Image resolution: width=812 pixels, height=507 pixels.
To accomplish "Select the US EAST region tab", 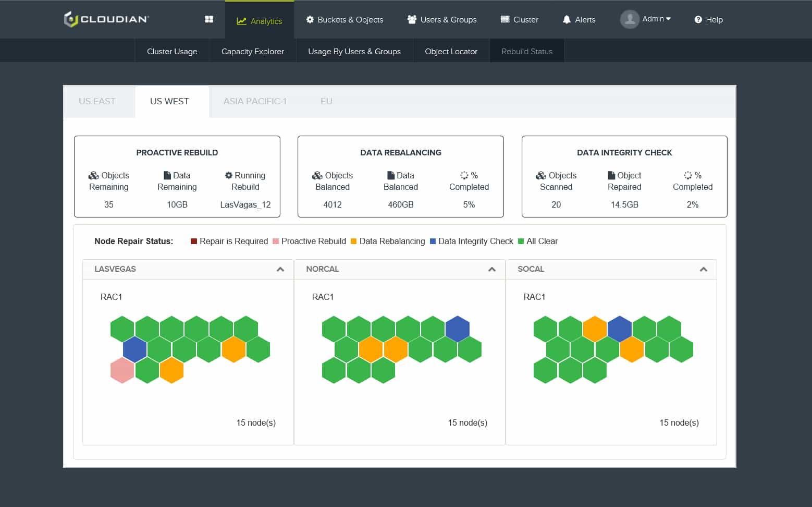I will [x=97, y=101].
